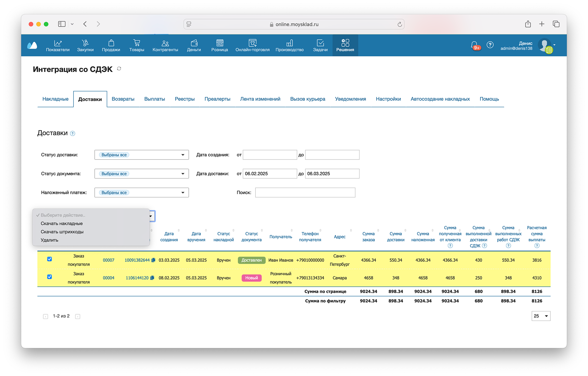
Task: Choose Скачать штрихкоды from action menu
Action: [62, 232]
